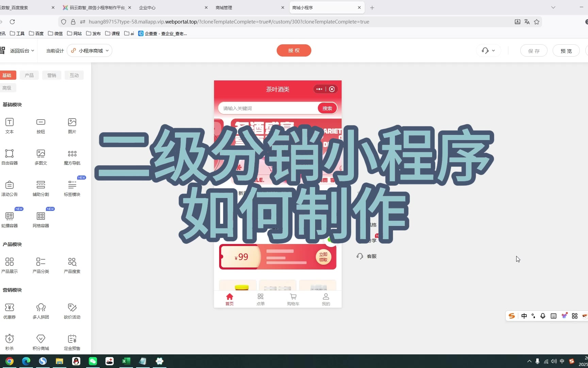Choose the 多人拼团 group-buy module icon
This screenshot has width=588, height=368.
click(x=41, y=308)
